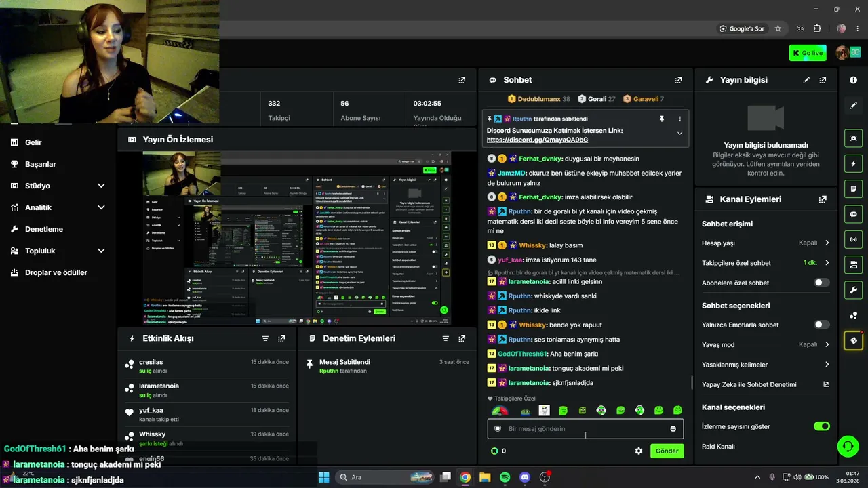868x488 pixels.
Task: Open the Yavaş mod setting
Action: click(x=766, y=344)
